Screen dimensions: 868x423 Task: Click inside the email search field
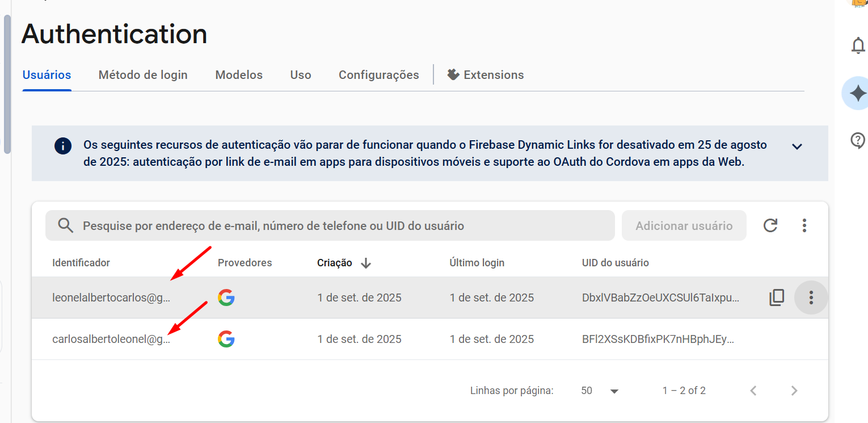tap(284, 225)
